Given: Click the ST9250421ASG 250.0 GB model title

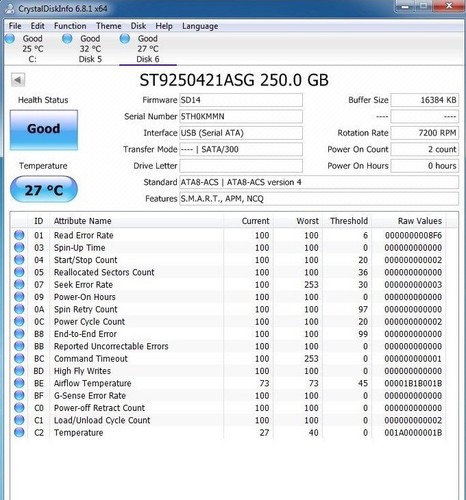Looking at the screenshot, I should click(234, 80).
